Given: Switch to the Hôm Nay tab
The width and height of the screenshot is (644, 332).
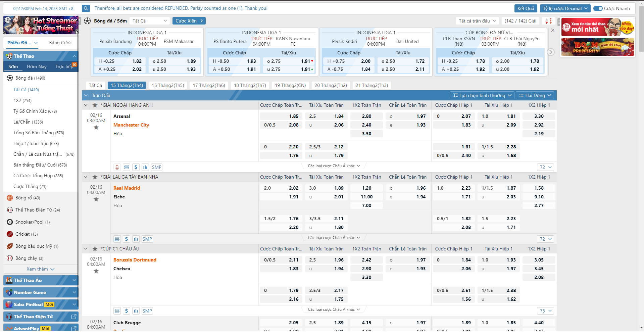Looking at the screenshot, I should [37, 66].
